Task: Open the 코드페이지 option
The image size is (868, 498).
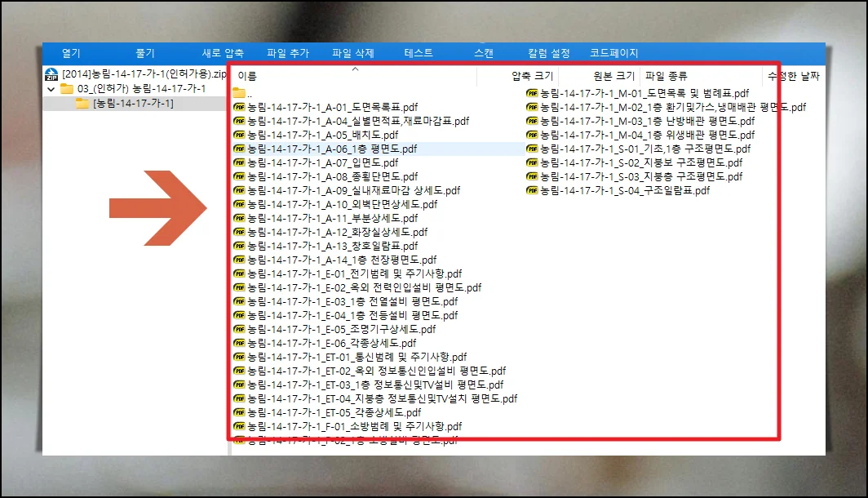Action: point(614,53)
